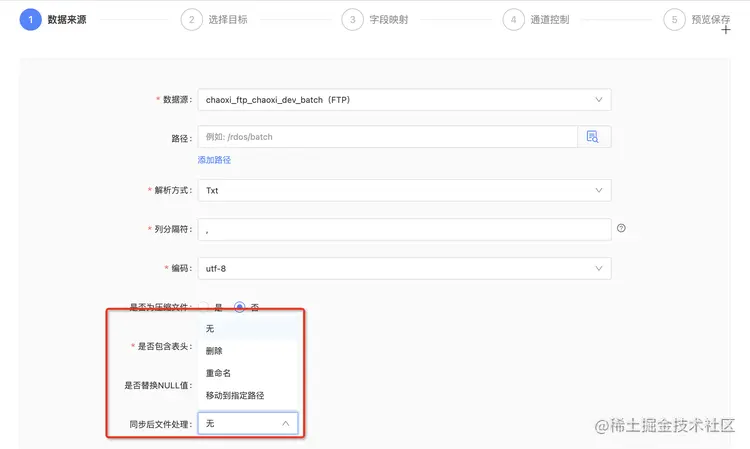Go to step 3 字段映射
The image size is (750, 449).
pos(375,20)
